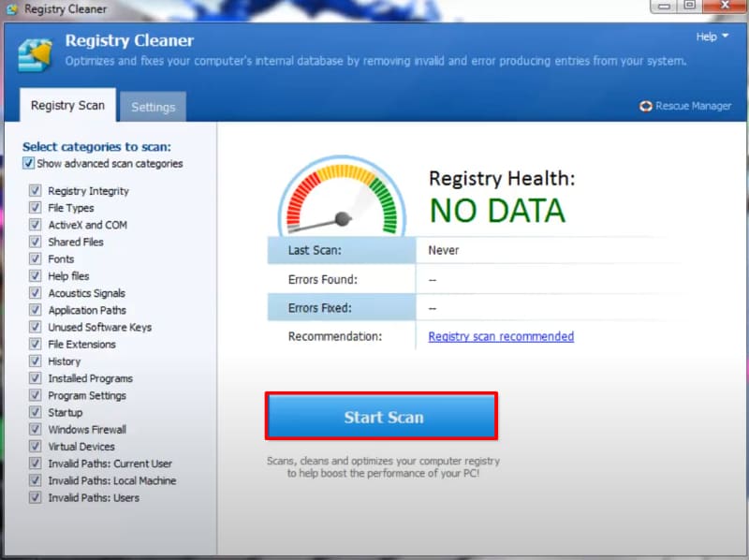This screenshot has width=749, height=560.
Task: Click the Rescue Manager lifebuoy icon
Action: (x=646, y=106)
